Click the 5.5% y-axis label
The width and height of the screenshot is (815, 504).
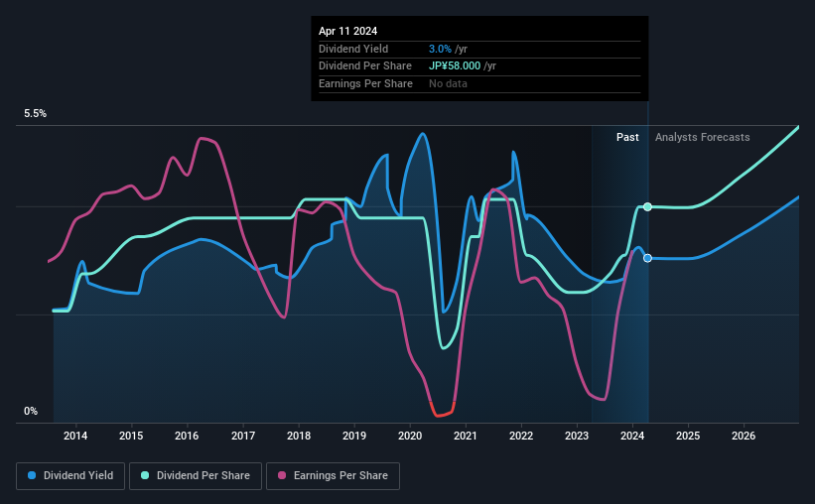pos(36,114)
